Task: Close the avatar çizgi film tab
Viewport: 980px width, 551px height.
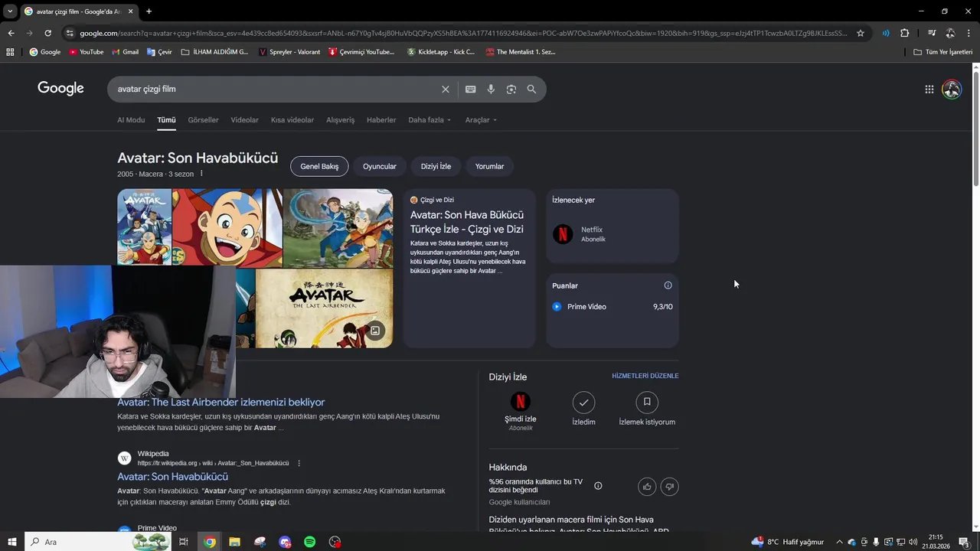Action: [x=131, y=11]
